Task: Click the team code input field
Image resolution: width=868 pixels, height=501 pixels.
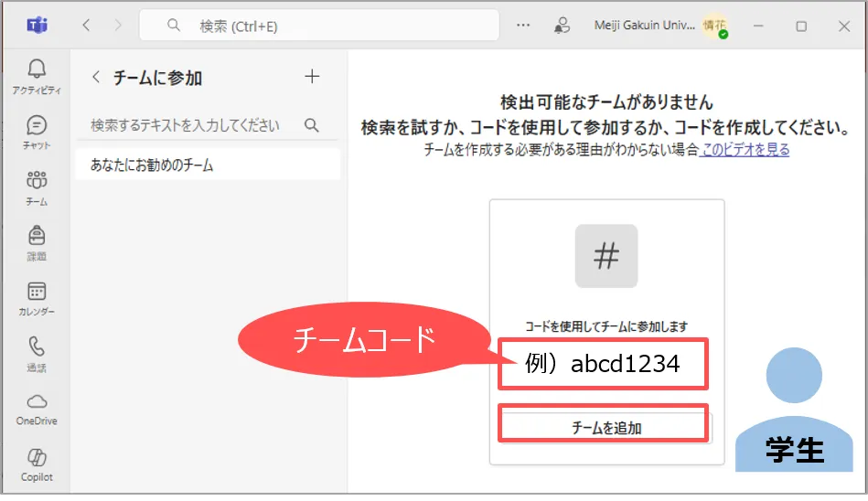Action: coord(604,364)
